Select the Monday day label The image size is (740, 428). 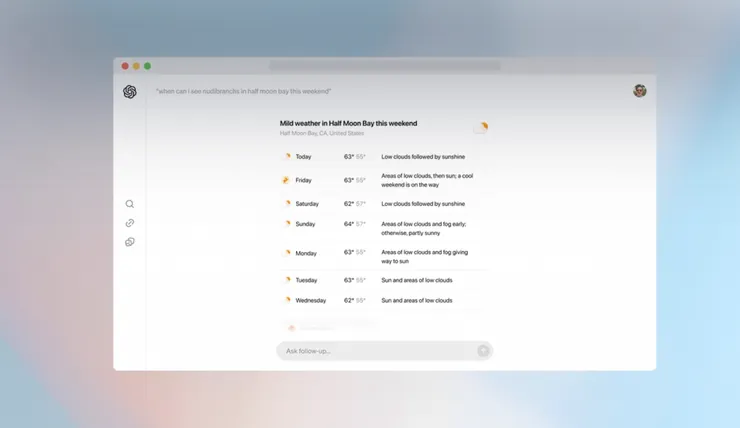pos(306,253)
